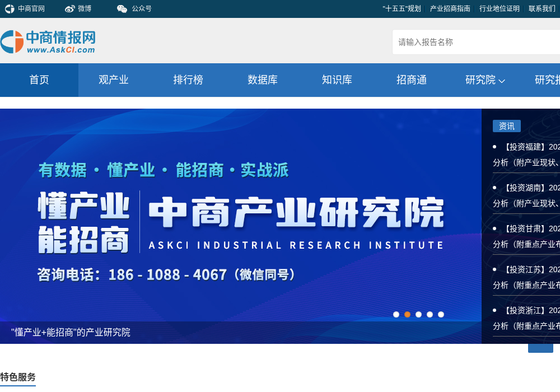
Task: Select the first carousel dot
Action: pos(396,315)
